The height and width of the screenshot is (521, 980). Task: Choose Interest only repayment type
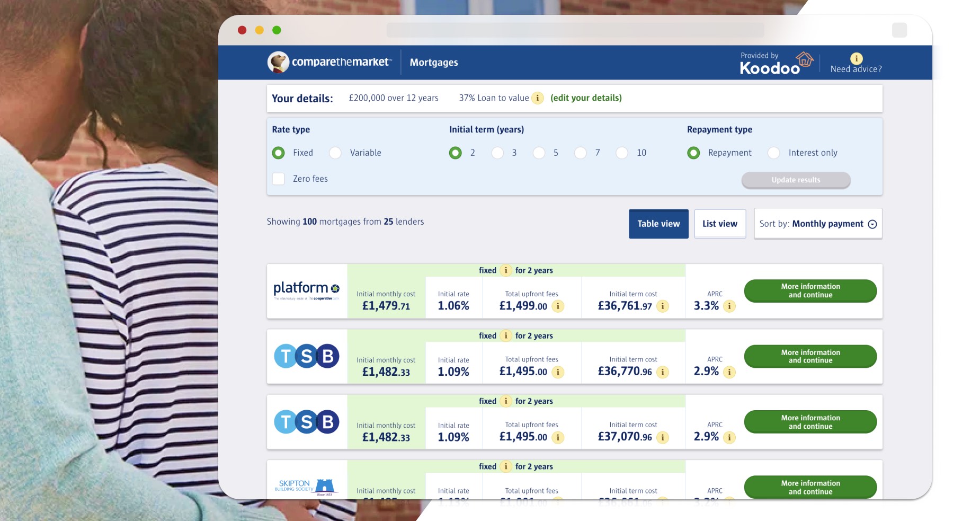click(774, 153)
